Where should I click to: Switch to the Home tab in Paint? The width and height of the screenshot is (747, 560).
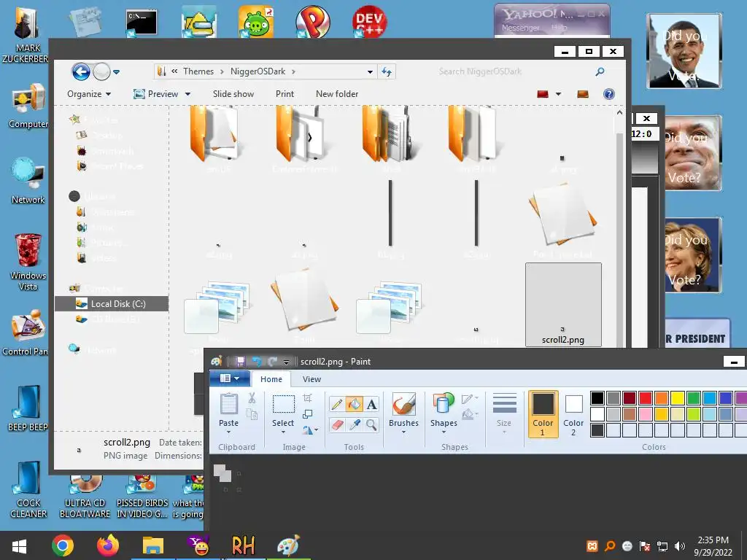(x=271, y=379)
